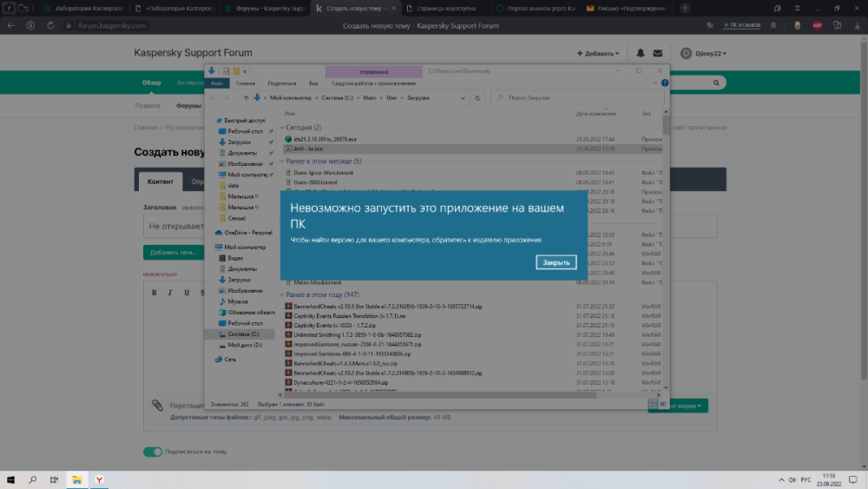Collapse the Сегодня (2) group
868x489 pixels.
[282, 128]
